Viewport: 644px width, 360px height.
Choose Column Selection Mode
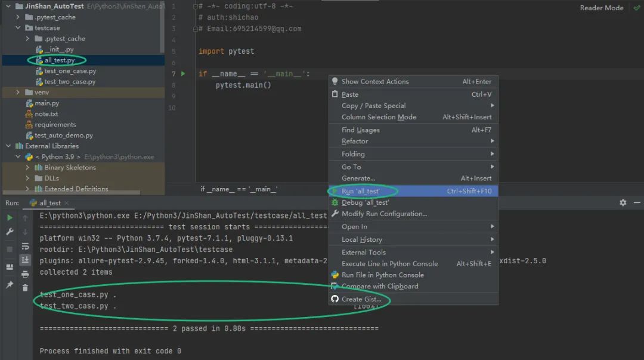tap(413, 117)
